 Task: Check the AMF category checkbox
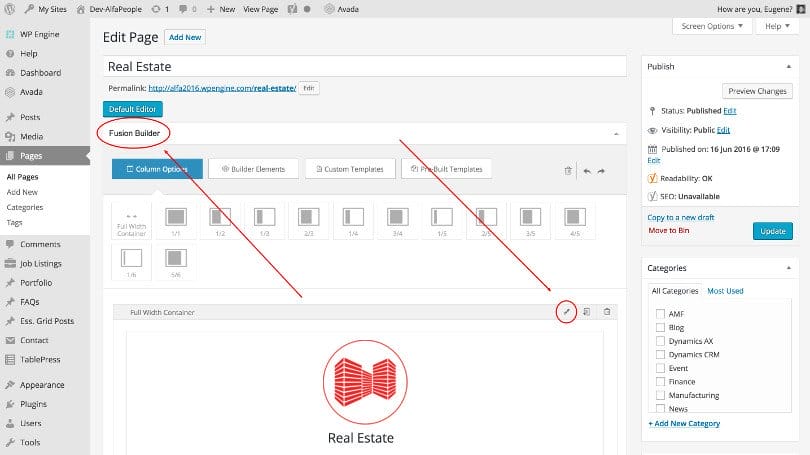[660, 313]
